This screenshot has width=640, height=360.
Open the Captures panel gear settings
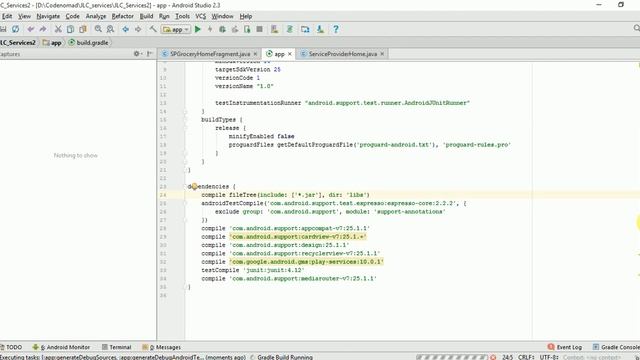pos(137,53)
